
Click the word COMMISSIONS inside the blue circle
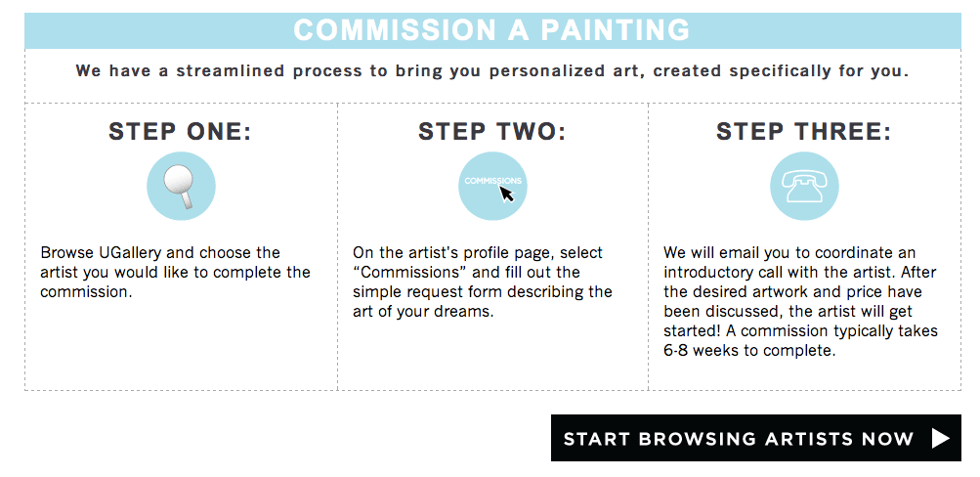click(x=492, y=181)
